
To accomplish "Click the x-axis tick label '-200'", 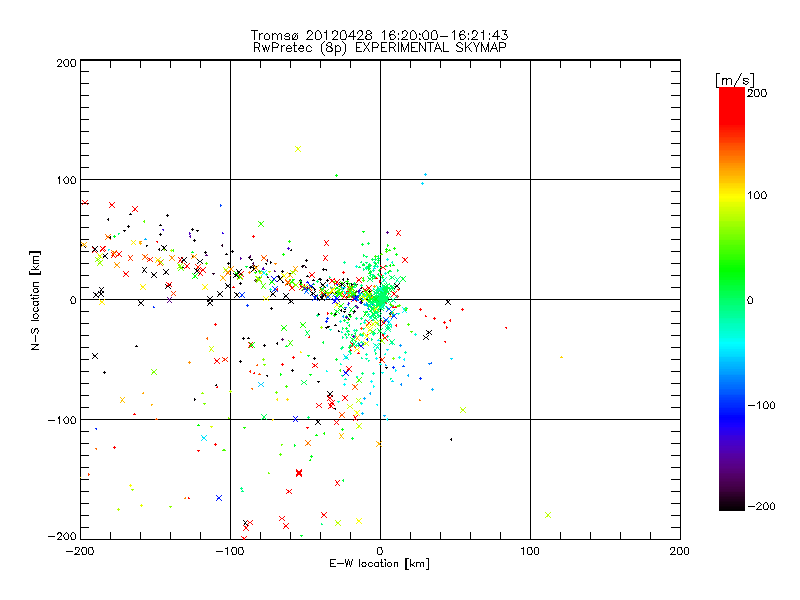I will pos(80,551).
